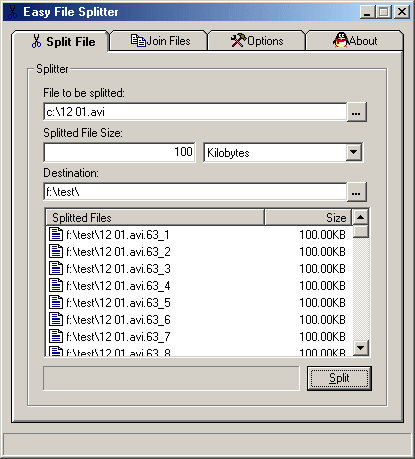Click the split progress bar

171,378
